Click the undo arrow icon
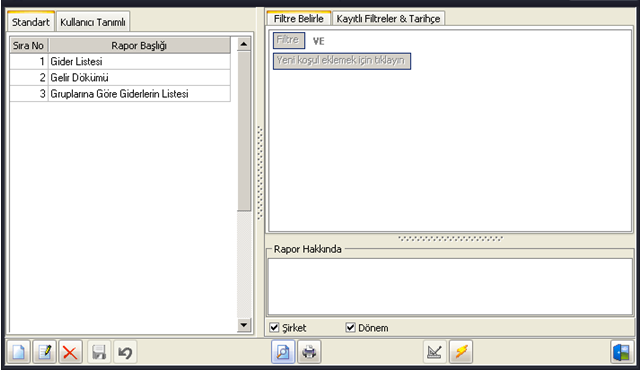 pos(125,352)
